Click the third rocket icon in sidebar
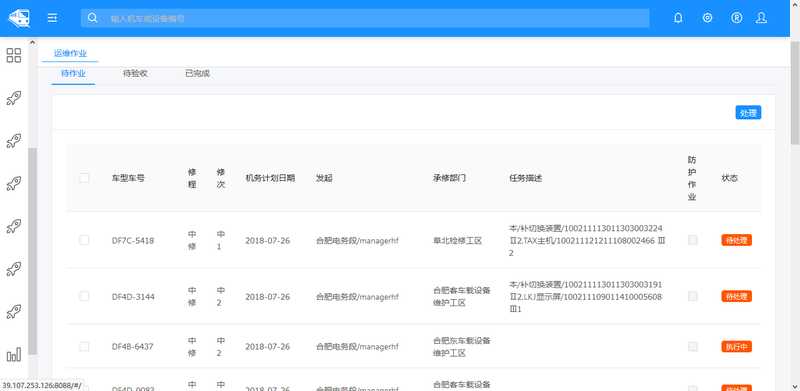The height and width of the screenshot is (391, 800). (14, 184)
